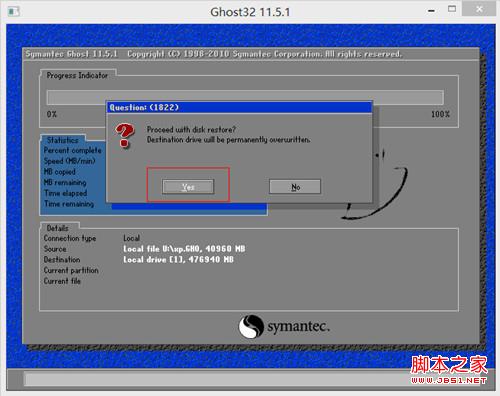
Task: Click 'MB copied' statistic label
Action: (60, 172)
